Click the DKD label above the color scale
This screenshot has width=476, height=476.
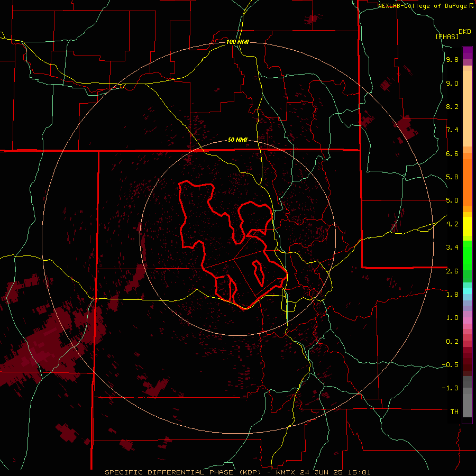[x=465, y=32]
